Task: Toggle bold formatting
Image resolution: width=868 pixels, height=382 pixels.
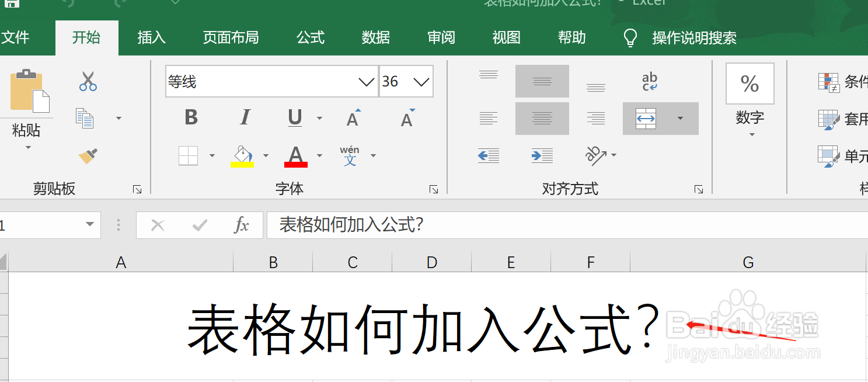Action: pyautogui.click(x=190, y=118)
